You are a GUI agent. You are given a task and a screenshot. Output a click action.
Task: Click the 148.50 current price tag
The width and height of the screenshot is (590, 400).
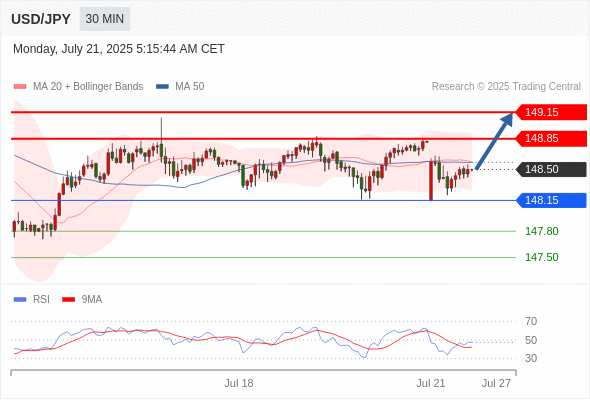(551, 169)
